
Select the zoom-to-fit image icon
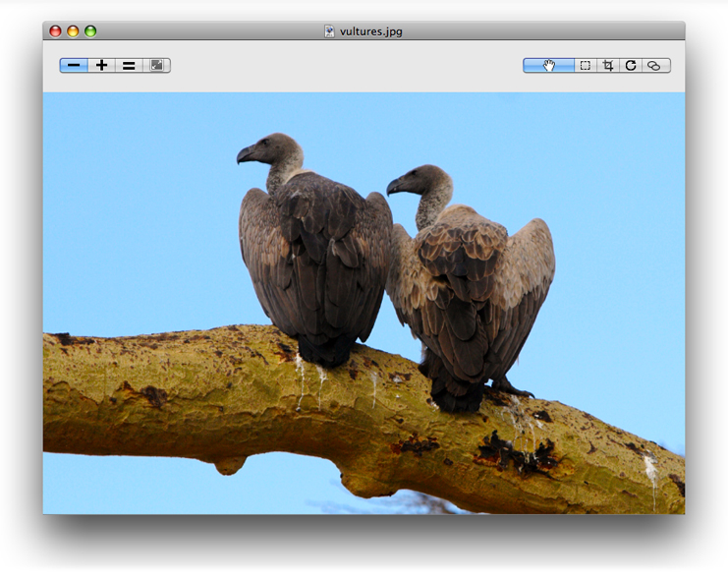[x=156, y=66]
